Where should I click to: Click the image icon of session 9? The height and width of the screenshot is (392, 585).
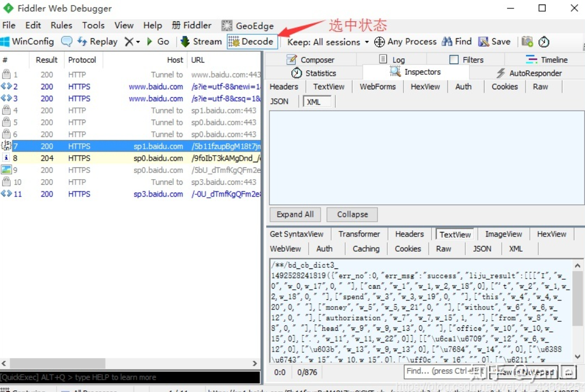click(x=6, y=170)
